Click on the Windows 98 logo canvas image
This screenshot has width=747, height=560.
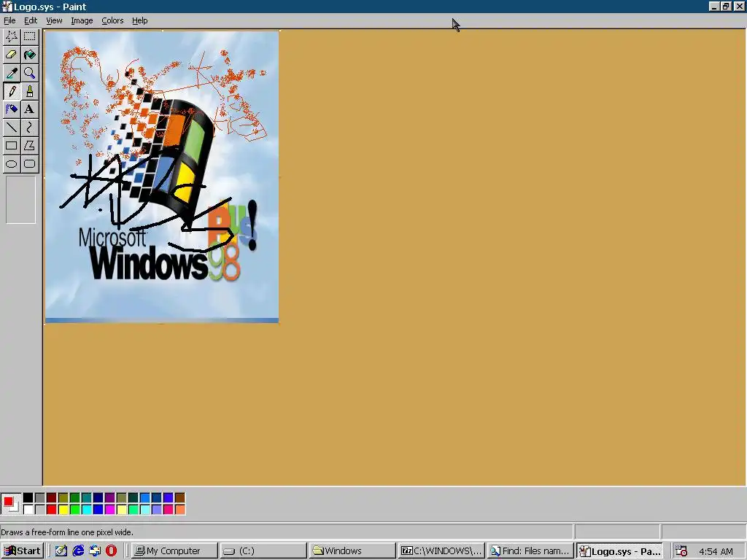(x=162, y=176)
